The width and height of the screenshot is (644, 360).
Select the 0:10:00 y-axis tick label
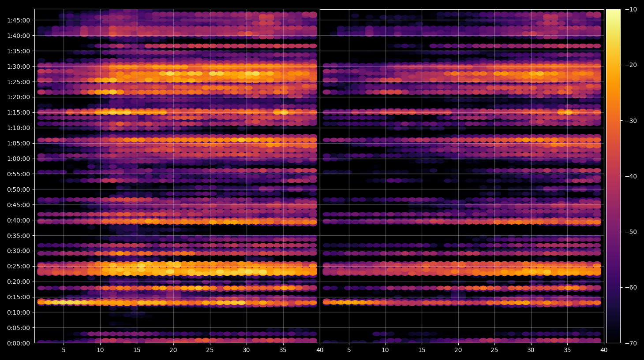point(19,312)
